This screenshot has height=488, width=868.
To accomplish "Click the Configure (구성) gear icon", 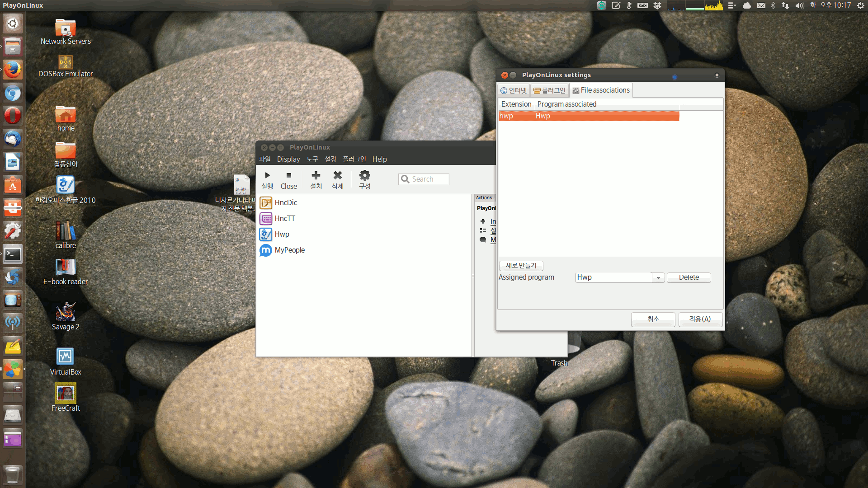I will tap(365, 175).
